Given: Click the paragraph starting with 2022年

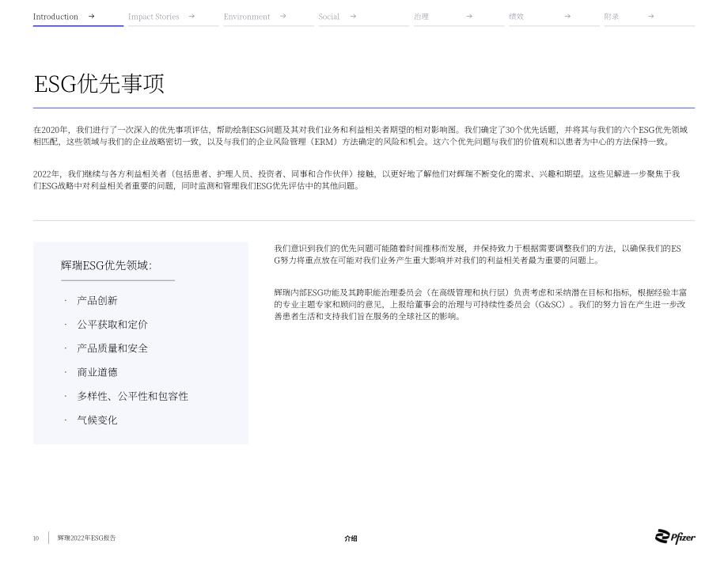Looking at the screenshot, I should (357, 180).
